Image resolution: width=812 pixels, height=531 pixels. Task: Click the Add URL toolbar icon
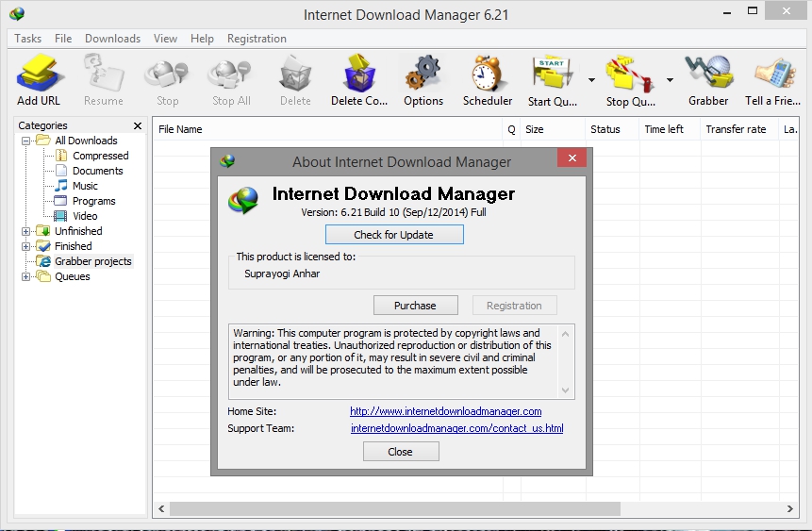tap(39, 73)
